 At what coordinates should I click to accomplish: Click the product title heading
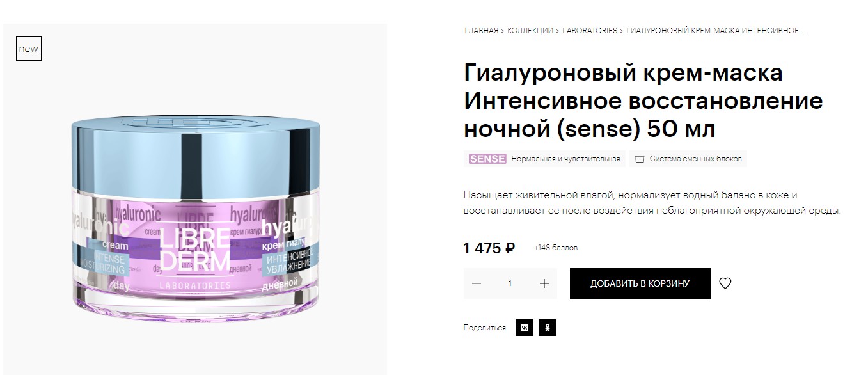pos(643,101)
